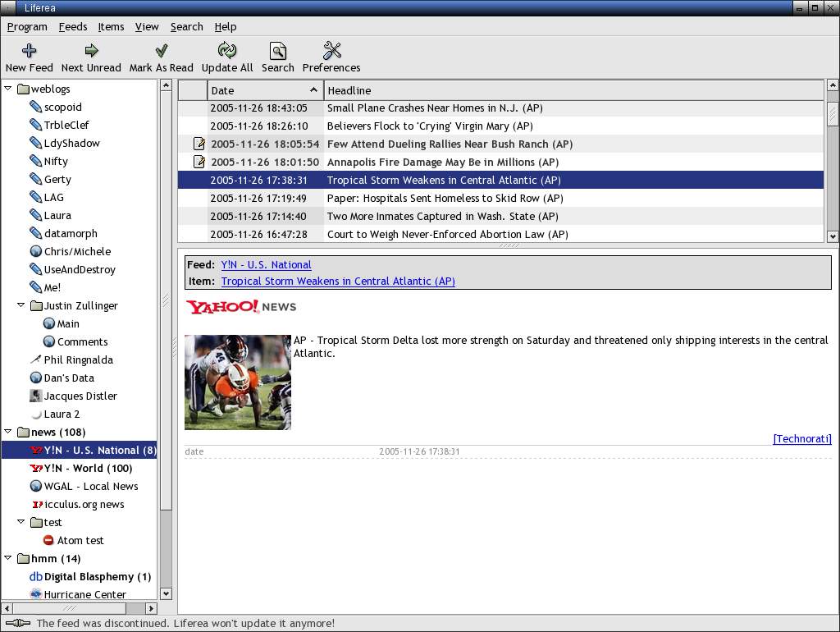Open Search from the toolbar magnifier icon
The image size is (840, 632).
tap(277, 51)
